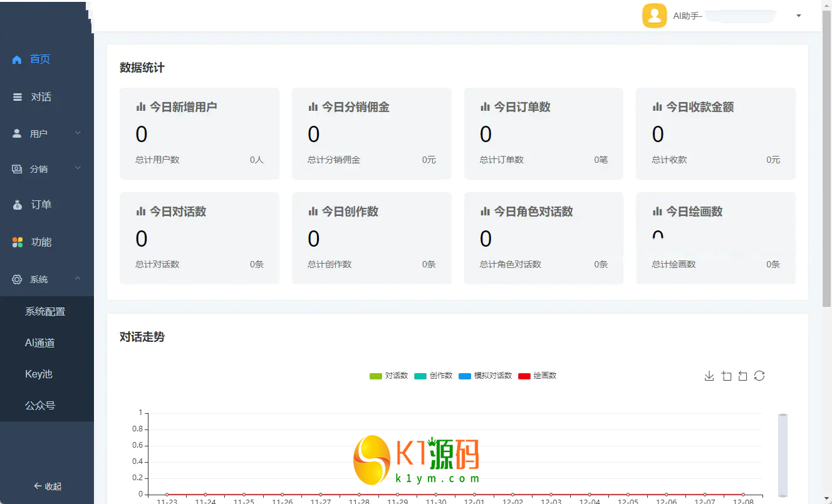This screenshot has width=832, height=504.
Task: Go to the Key池 page
Action: [39, 374]
